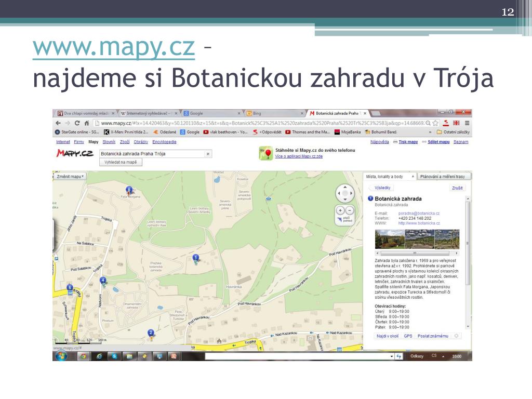Click the red Seznam extension icon
The width and height of the screenshot is (532, 399).
[446, 123]
